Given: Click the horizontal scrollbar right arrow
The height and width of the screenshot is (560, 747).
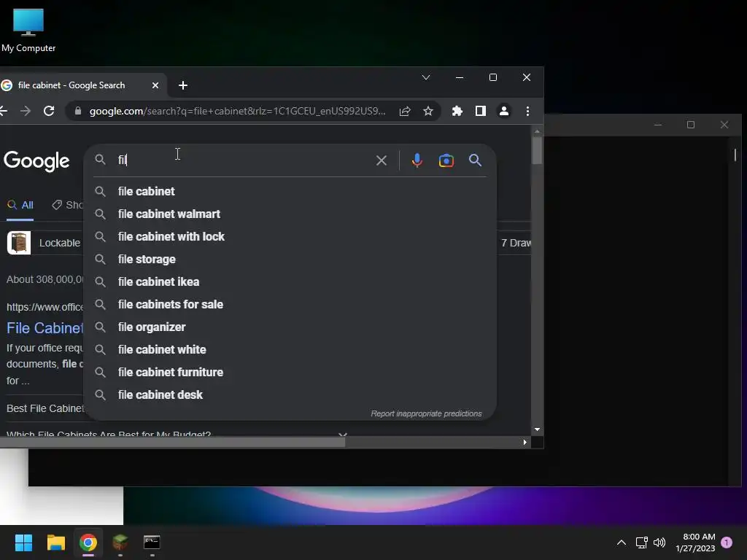Looking at the screenshot, I should click(x=525, y=443).
